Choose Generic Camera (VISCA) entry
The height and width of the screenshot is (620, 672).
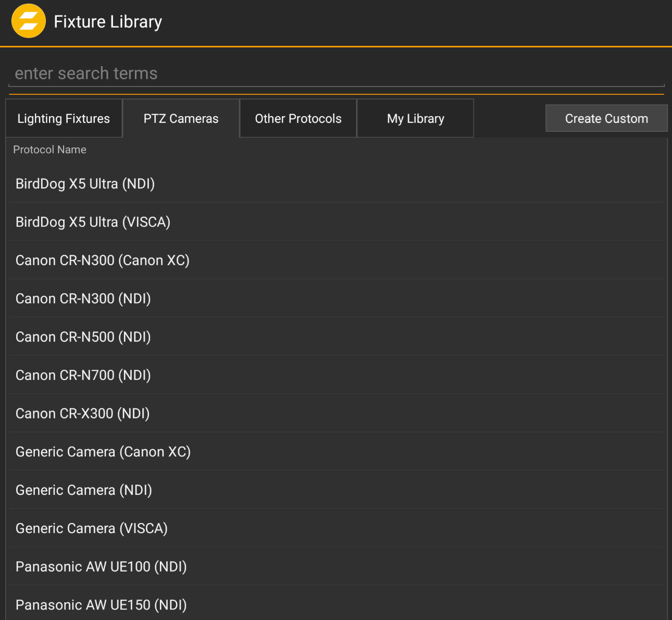[337, 528]
